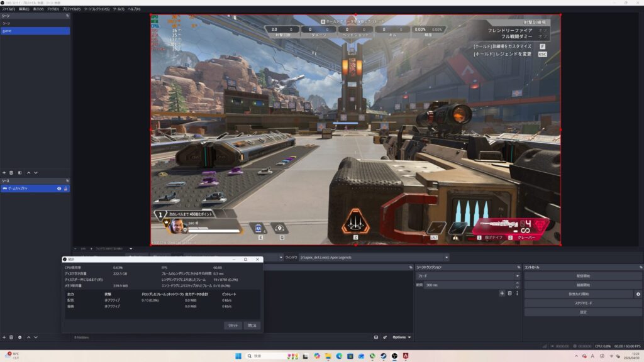Open 設定 settings in the Controls dock

point(583,312)
